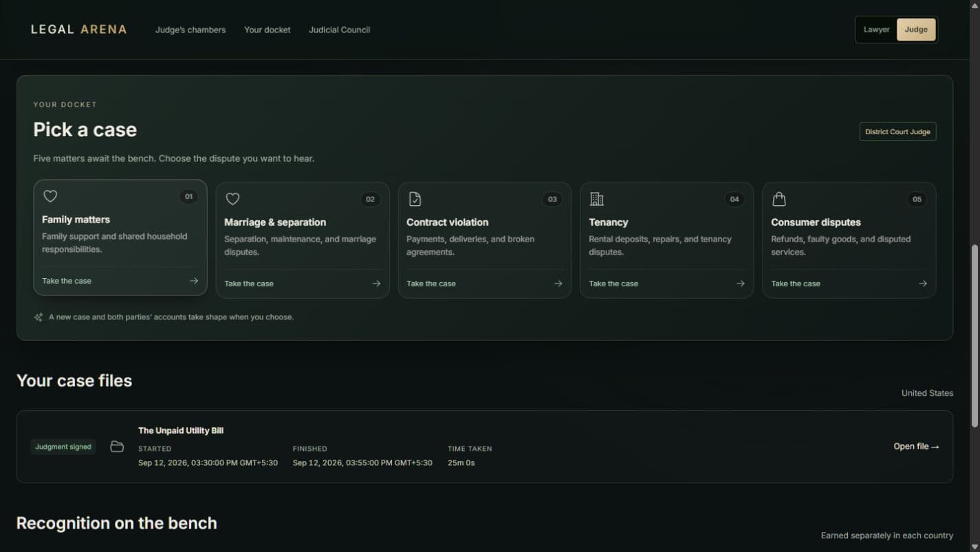
Task: Click the 25m 0s time taken value
Action: 461,463
